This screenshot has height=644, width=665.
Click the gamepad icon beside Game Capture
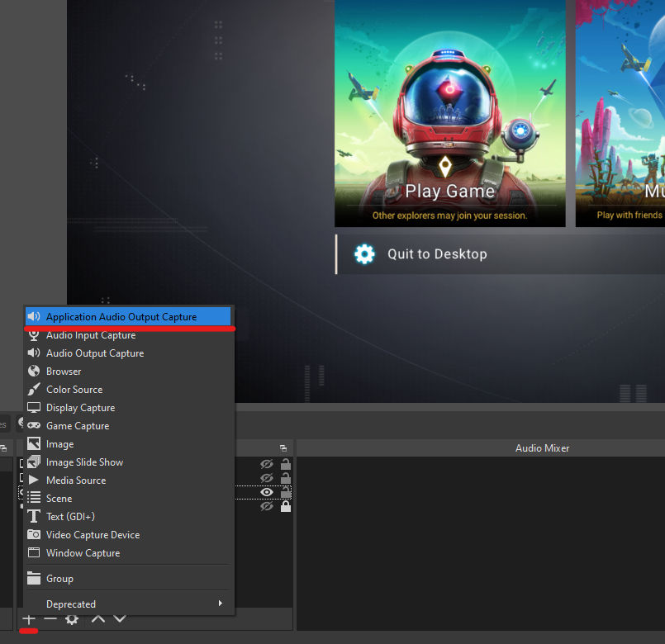click(33, 425)
